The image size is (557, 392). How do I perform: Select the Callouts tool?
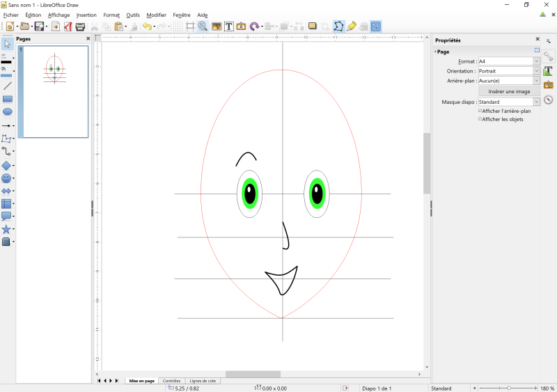(6, 216)
